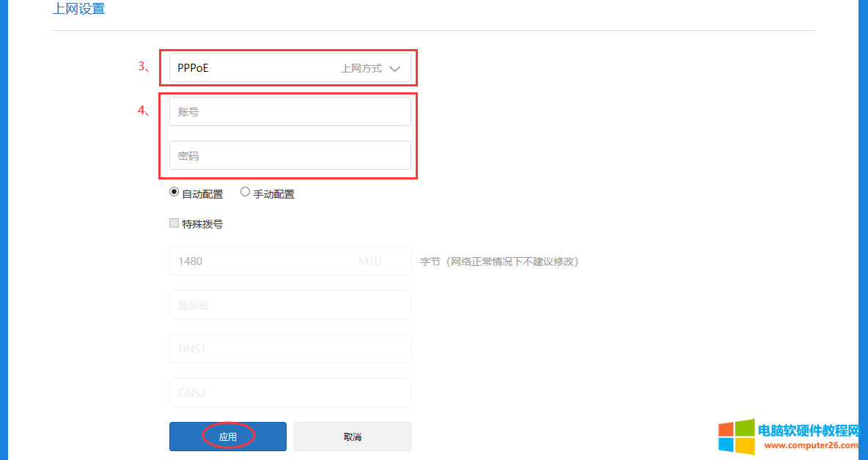Image resolution: width=868 pixels, height=460 pixels.
Task: Click the 密码 password input field
Action: pyautogui.click(x=290, y=155)
